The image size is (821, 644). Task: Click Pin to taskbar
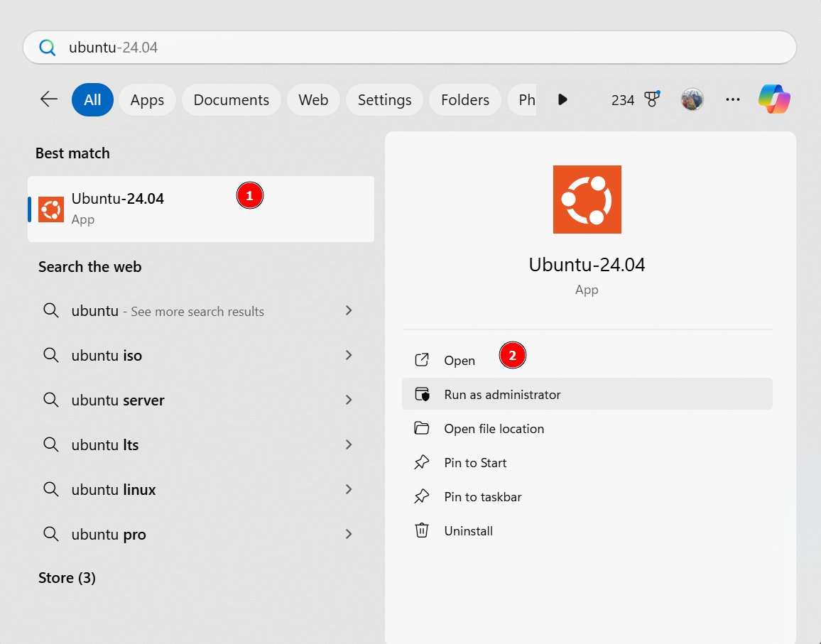pyautogui.click(x=482, y=496)
